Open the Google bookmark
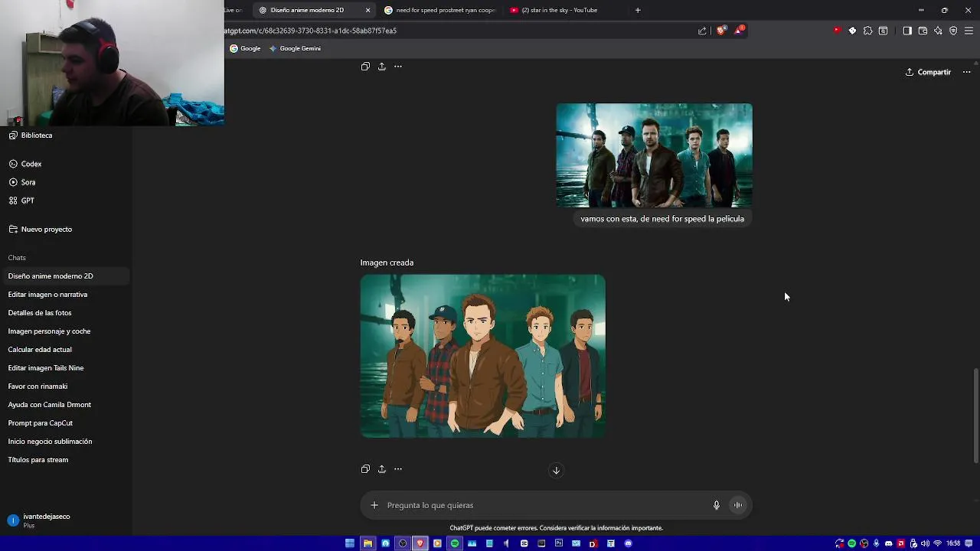The height and width of the screenshot is (551, 980). [x=245, y=48]
